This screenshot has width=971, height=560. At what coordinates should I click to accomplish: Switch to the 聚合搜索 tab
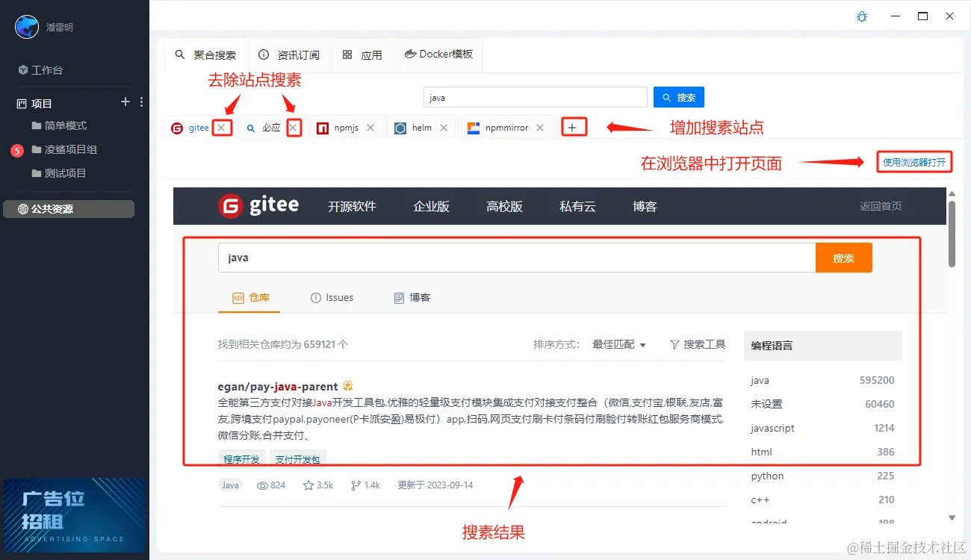pos(205,55)
